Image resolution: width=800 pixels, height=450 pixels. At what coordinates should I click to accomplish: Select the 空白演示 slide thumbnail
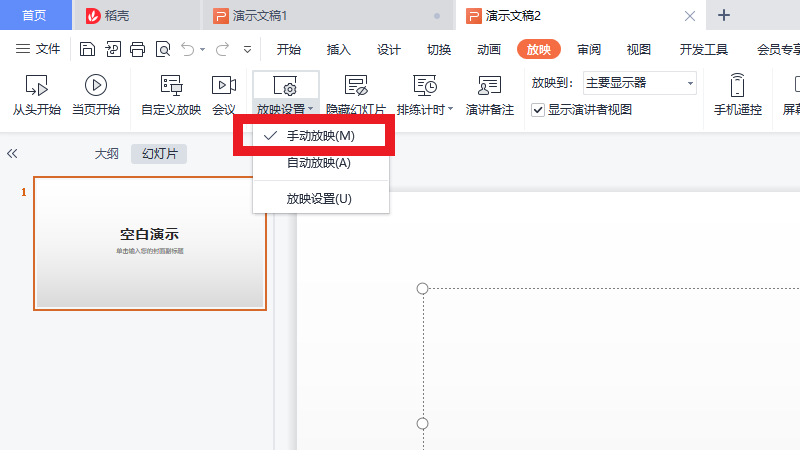tap(150, 244)
